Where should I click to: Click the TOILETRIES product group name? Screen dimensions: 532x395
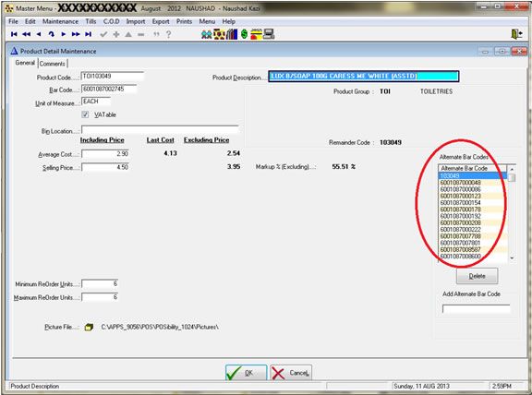[436, 91]
